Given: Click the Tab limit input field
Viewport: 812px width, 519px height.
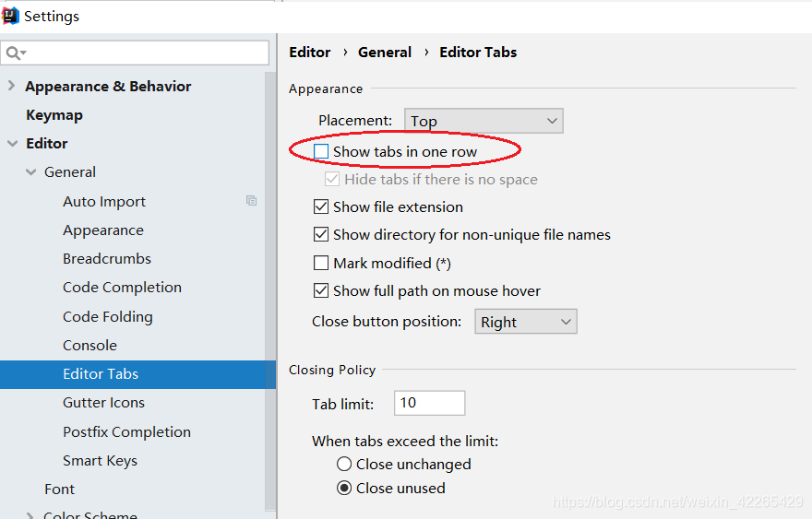Looking at the screenshot, I should 429,403.
